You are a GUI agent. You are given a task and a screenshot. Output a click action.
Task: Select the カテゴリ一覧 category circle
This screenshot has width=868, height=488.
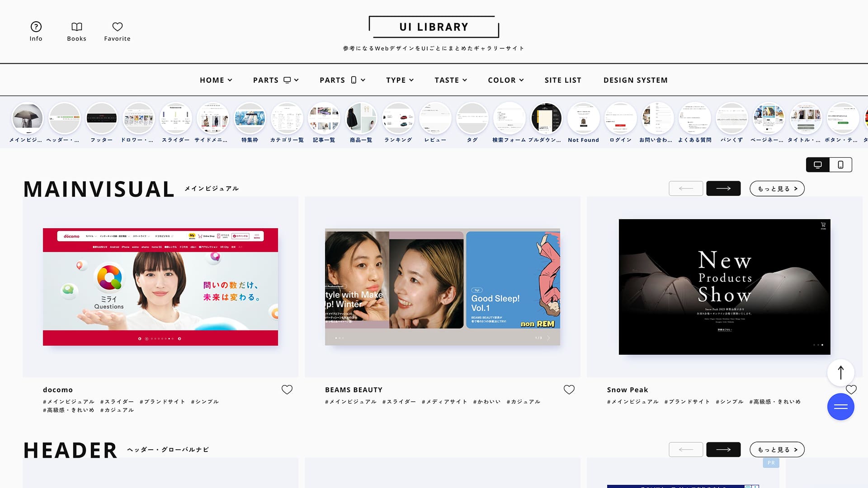pyautogui.click(x=287, y=118)
